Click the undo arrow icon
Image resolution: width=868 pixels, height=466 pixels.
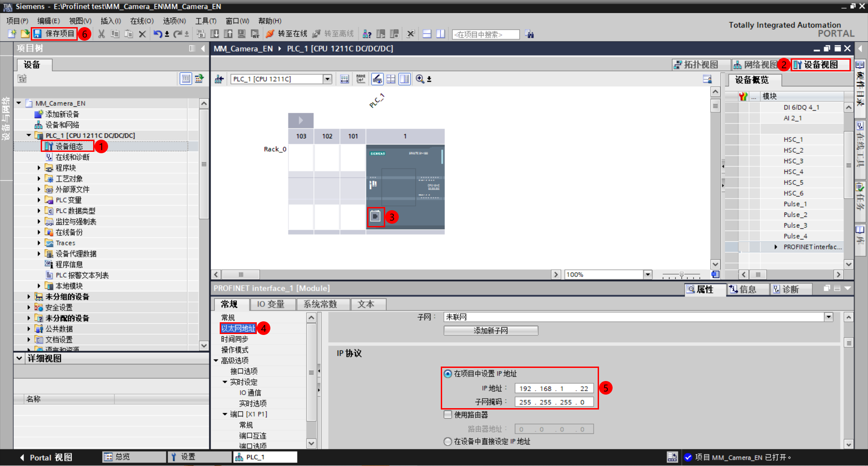(157, 33)
